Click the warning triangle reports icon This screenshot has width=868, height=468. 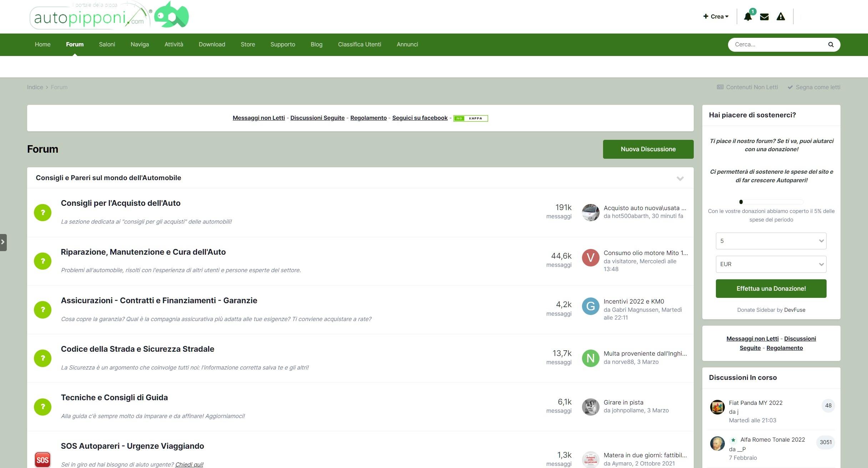[781, 17]
